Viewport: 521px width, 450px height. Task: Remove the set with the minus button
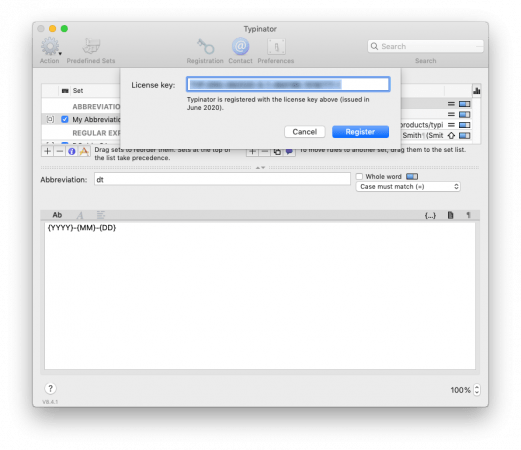click(60, 151)
